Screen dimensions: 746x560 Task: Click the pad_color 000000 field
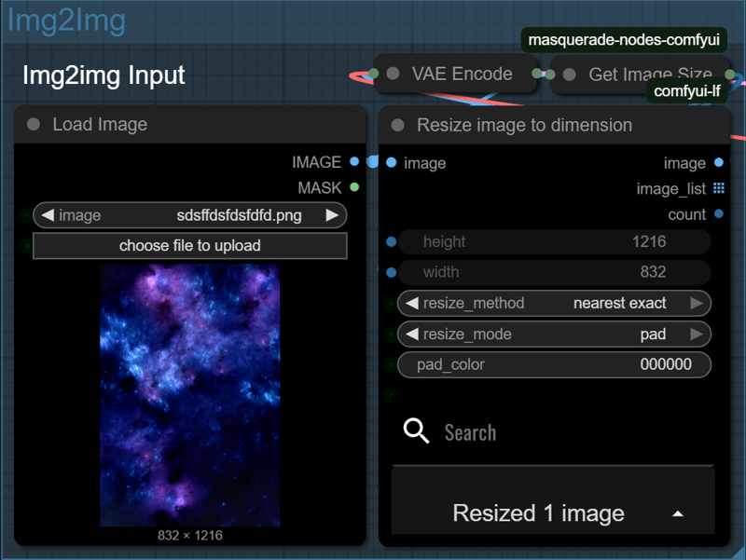(554, 364)
